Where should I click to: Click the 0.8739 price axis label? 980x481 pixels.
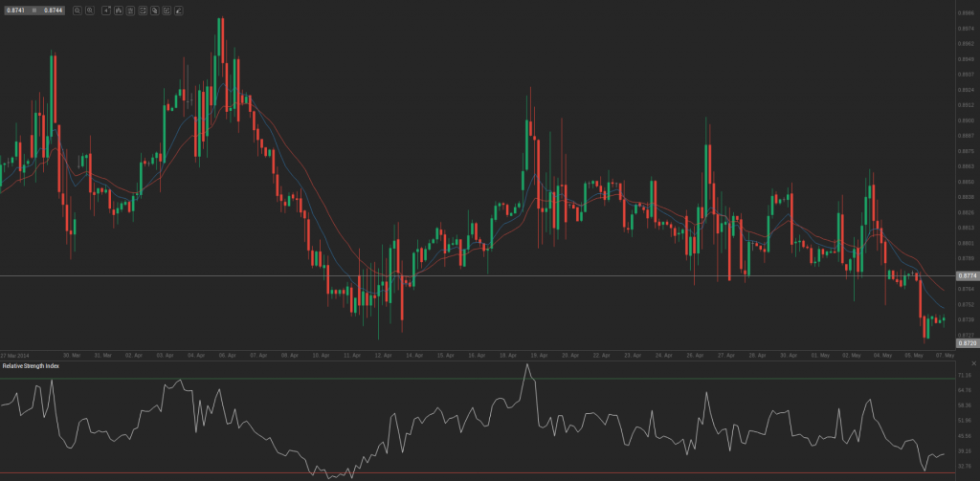(966, 319)
